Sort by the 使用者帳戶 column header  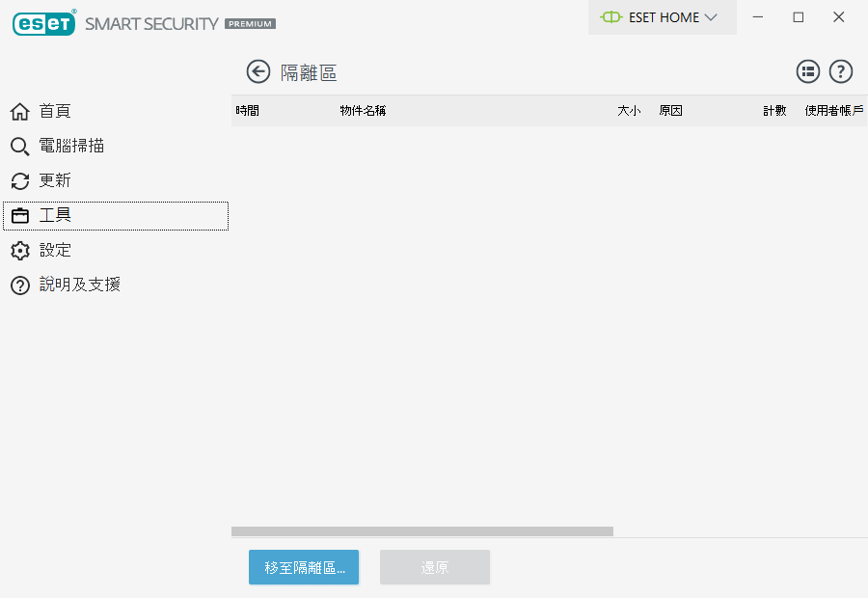coord(833,111)
